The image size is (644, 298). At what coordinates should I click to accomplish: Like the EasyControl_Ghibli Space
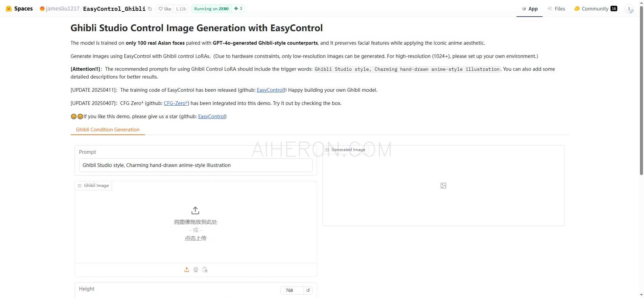click(165, 9)
